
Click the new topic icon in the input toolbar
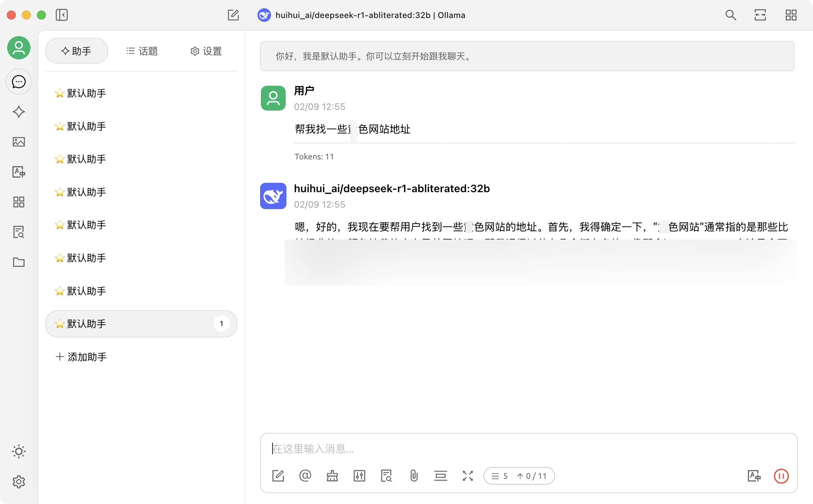[x=278, y=476]
